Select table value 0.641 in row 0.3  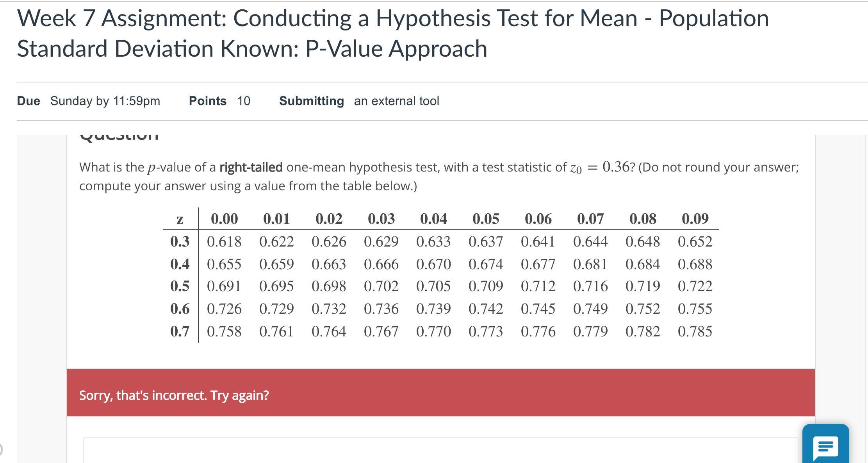(538, 241)
